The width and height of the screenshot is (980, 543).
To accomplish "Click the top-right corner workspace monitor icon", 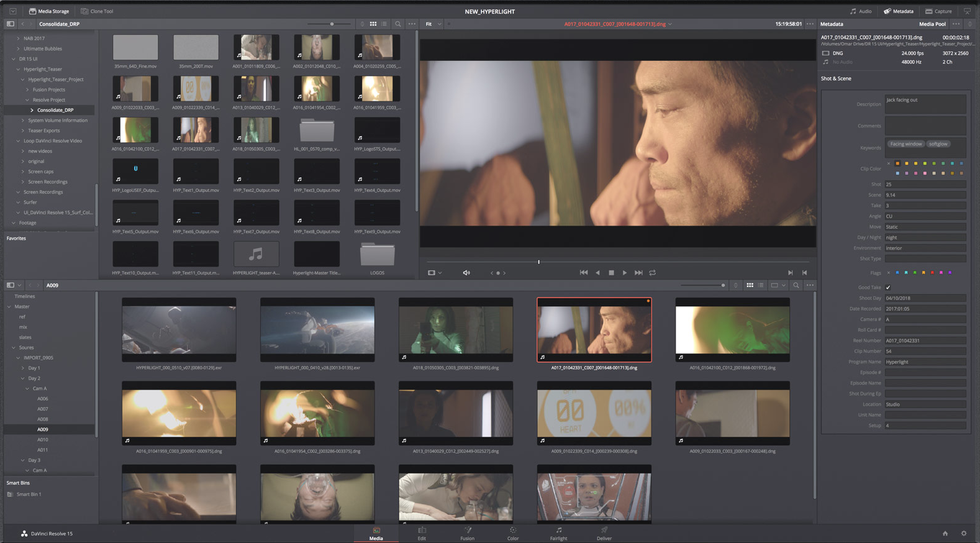I will tap(967, 11).
